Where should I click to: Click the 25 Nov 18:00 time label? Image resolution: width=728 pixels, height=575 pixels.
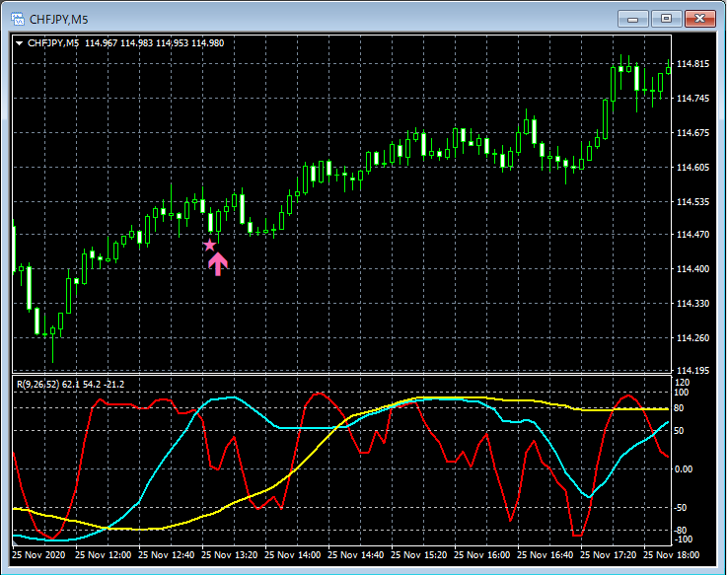click(675, 555)
